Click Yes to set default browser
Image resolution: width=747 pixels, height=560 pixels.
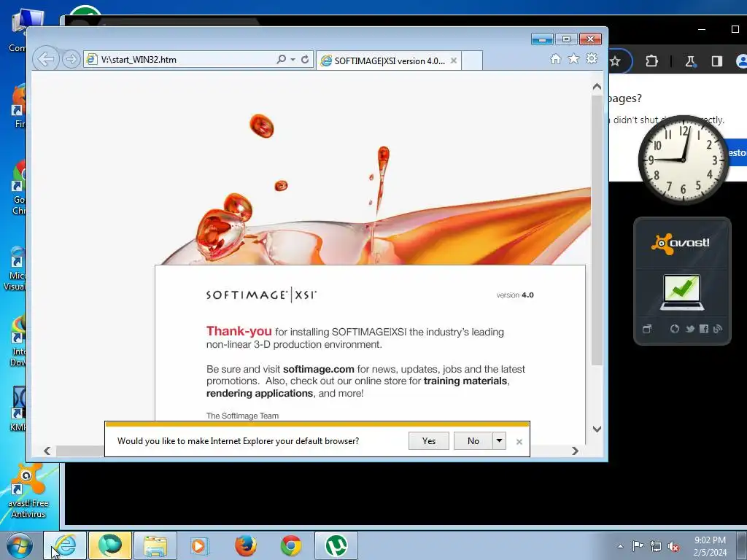point(429,441)
